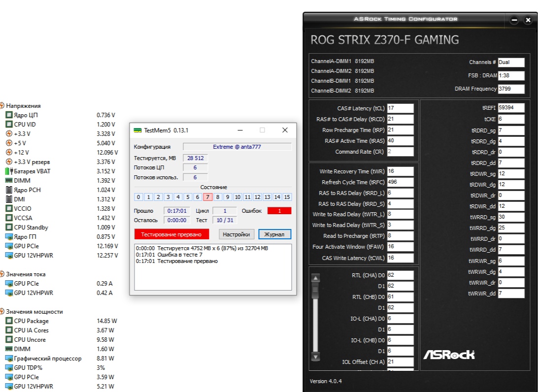This screenshot has height=392, width=538.
Task: Select state box 0 in TestMem5
Action: pyautogui.click(x=138, y=197)
